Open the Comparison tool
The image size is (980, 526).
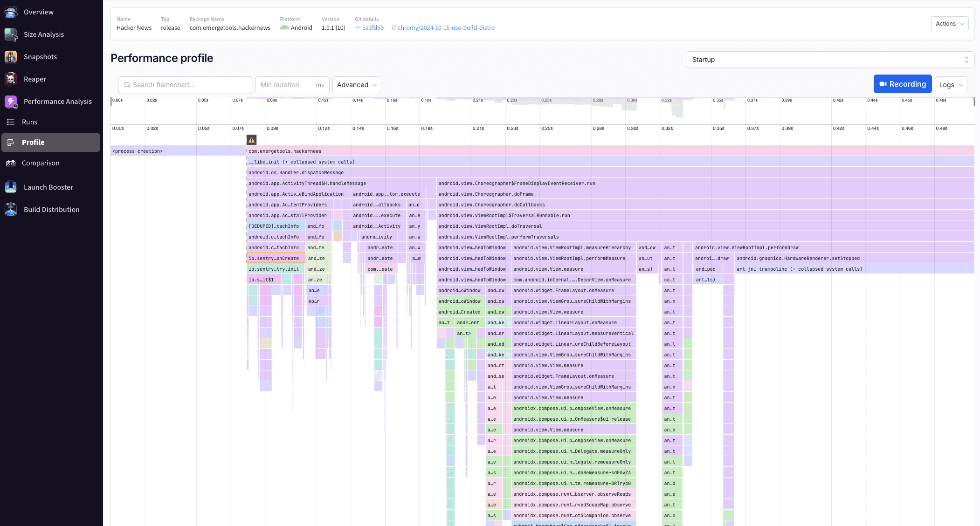(41, 163)
